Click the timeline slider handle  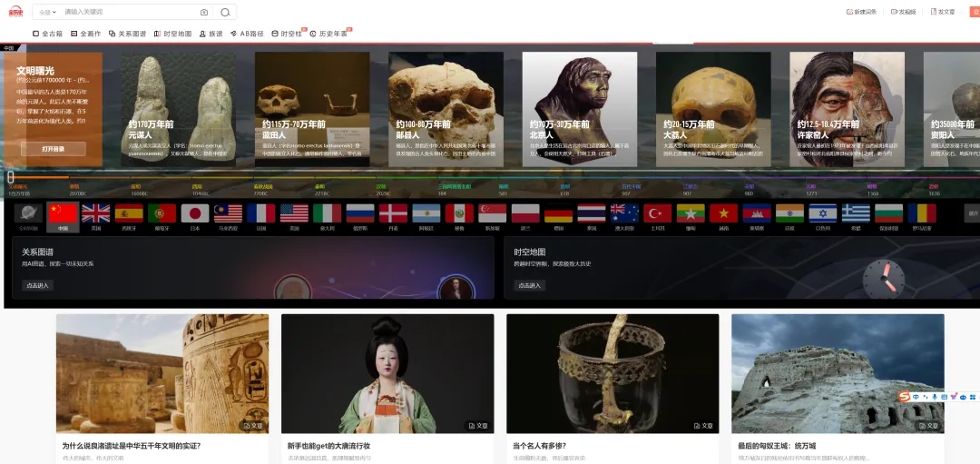tap(10, 177)
